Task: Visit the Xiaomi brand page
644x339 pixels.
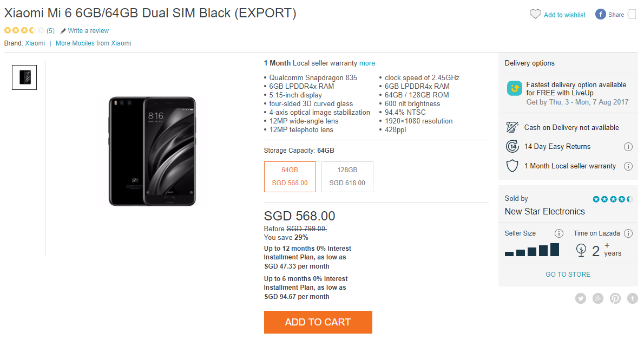Action: tap(35, 43)
